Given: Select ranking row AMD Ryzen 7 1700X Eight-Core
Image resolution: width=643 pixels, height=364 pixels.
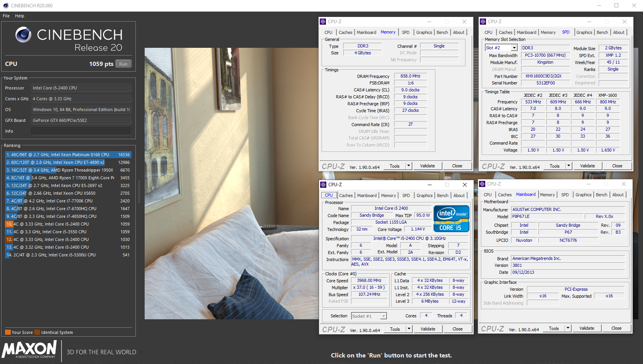Looking at the screenshot, I should pos(68,178).
